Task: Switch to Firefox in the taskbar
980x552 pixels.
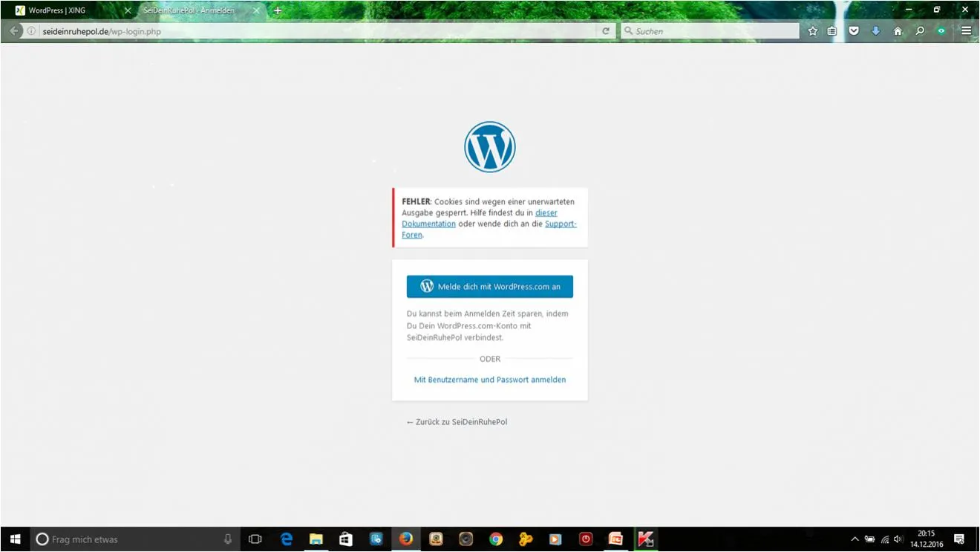Action: point(406,539)
